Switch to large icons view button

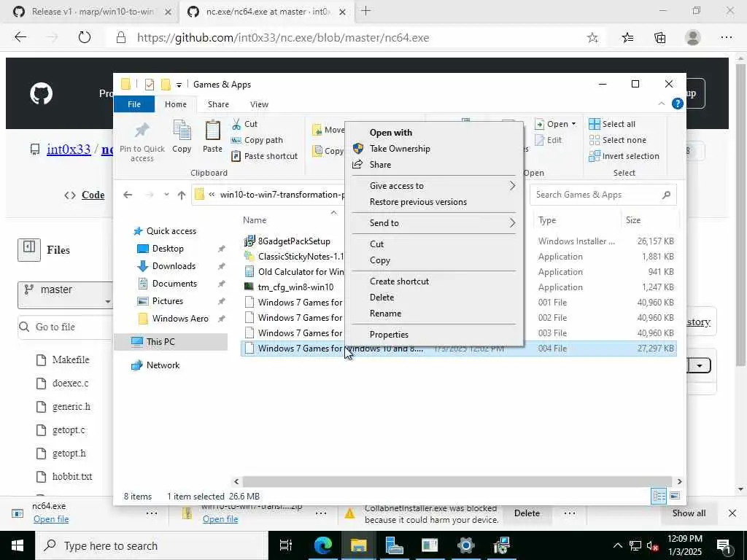tap(675, 496)
